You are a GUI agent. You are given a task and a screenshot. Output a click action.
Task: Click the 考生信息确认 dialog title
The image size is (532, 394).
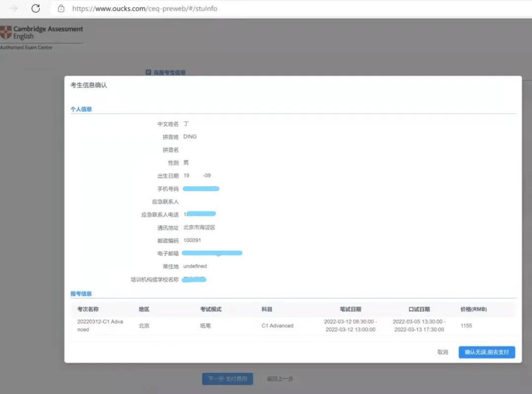coord(89,85)
